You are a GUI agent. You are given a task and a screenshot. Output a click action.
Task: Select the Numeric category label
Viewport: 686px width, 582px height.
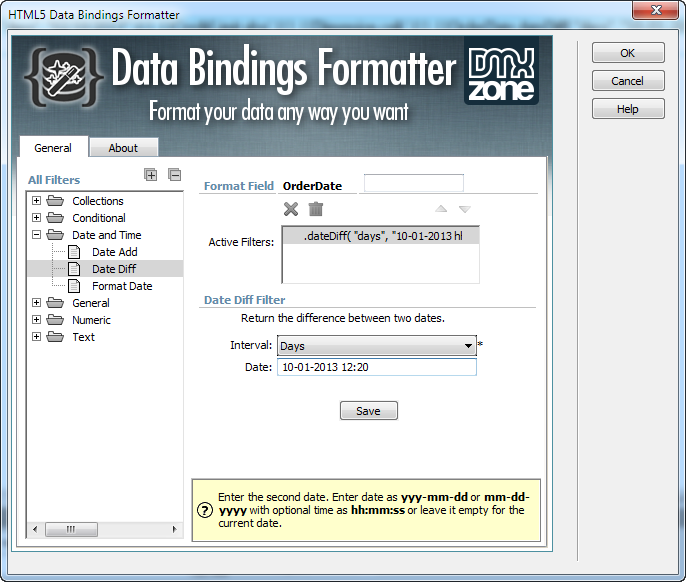[x=91, y=320]
